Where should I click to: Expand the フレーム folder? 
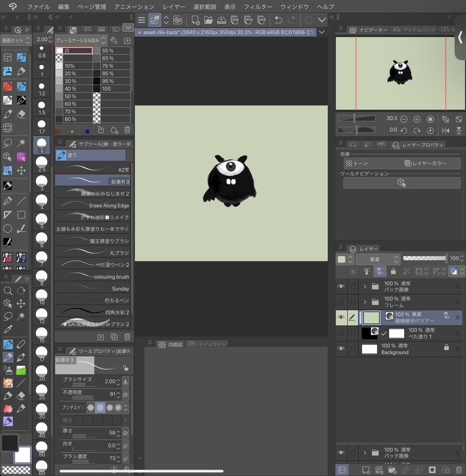coord(365,302)
